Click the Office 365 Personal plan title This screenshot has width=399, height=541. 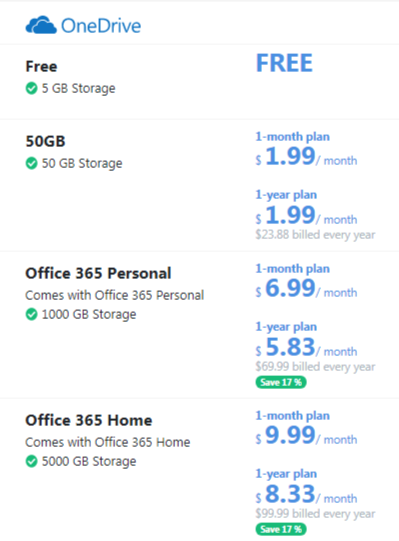coord(98,273)
